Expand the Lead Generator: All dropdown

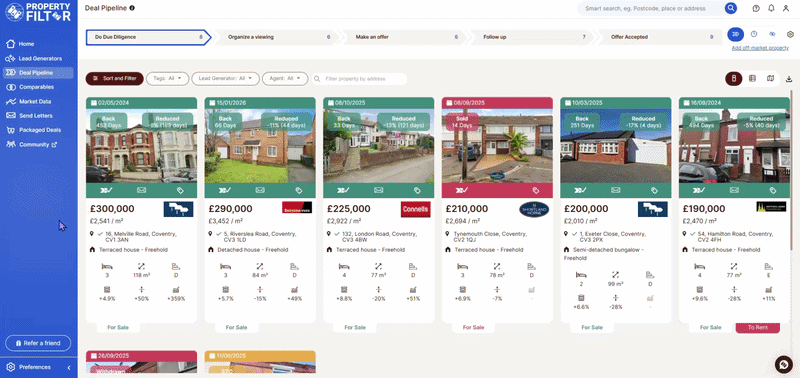point(225,79)
